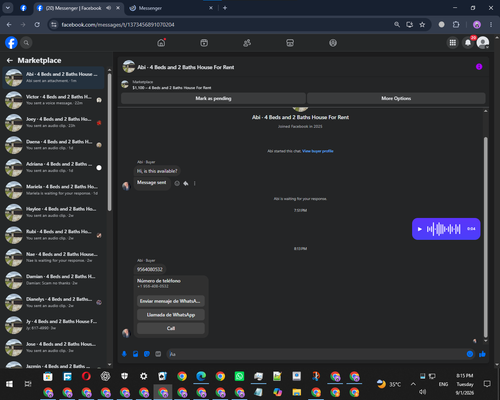Open Damian conversation in the list
Screen dimensions: 500x400
(53, 280)
